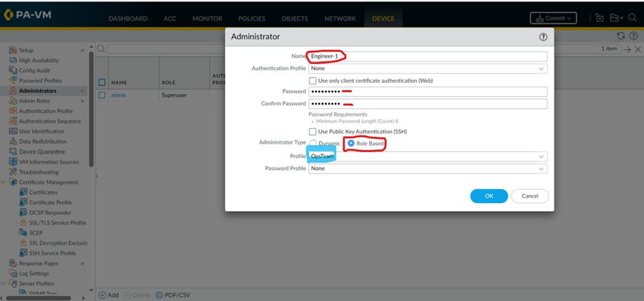Click the User Identification icon

pyautogui.click(x=13, y=131)
